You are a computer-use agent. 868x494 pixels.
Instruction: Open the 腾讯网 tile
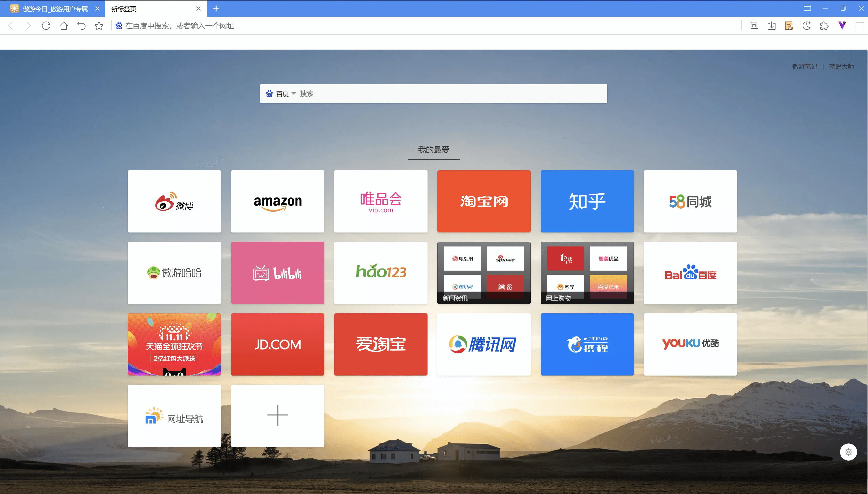tap(484, 344)
